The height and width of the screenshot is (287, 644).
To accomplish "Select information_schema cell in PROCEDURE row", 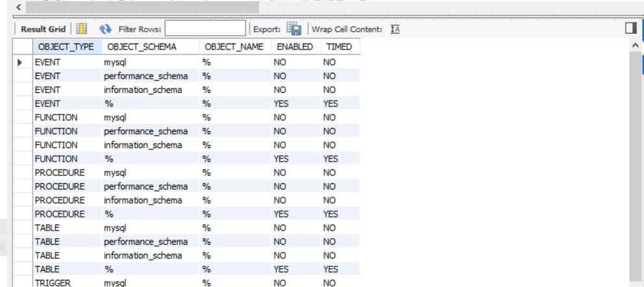I will pos(150,201).
